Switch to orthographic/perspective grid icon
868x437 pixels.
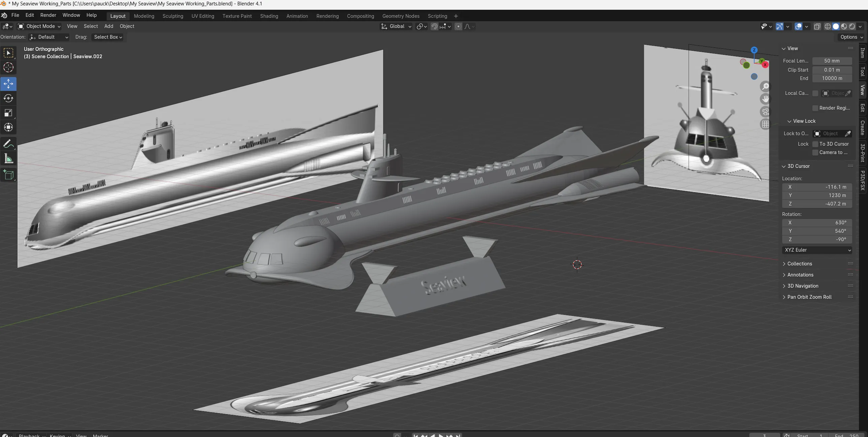pos(765,124)
